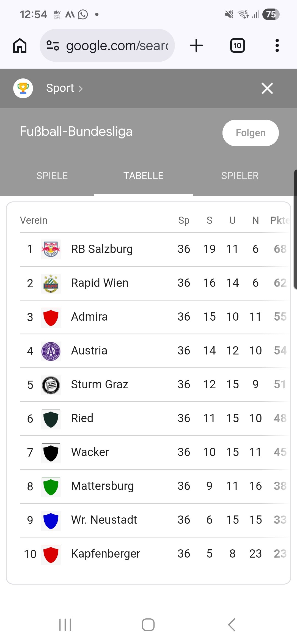Screen dimensions: 297x644
Task: Open the three-dot browser menu
Action: click(277, 45)
